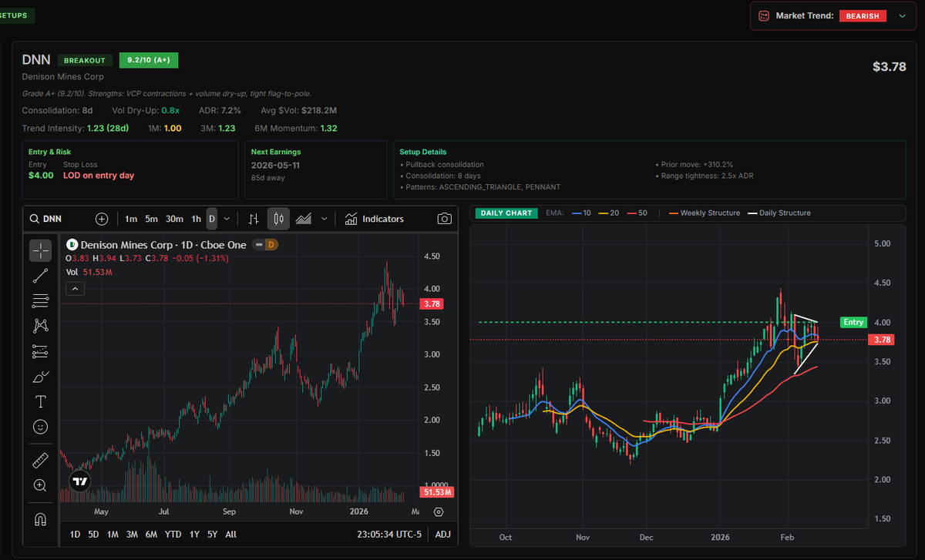Click the market trend chart icon
925x560 pixels.
(x=764, y=15)
